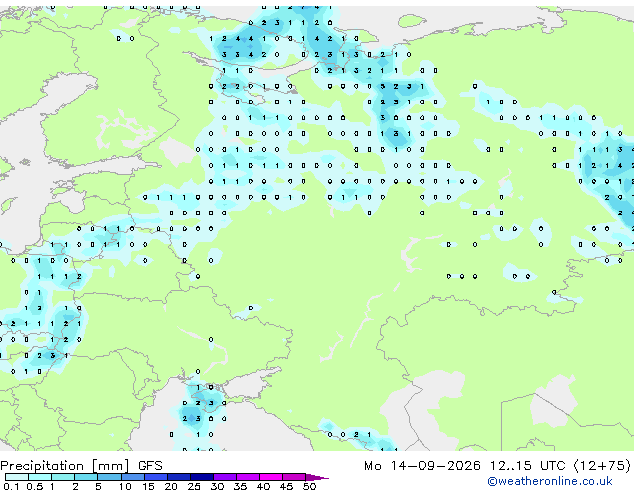Click the 30–35 mm violet legend swatch
The image size is (634, 490).
pyautogui.click(x=224, y=477)
